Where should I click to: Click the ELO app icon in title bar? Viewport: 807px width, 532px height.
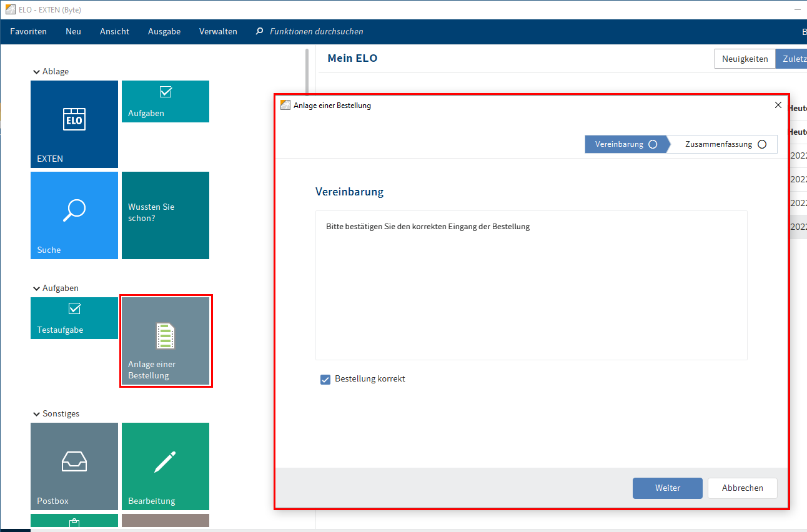(10, 9)
